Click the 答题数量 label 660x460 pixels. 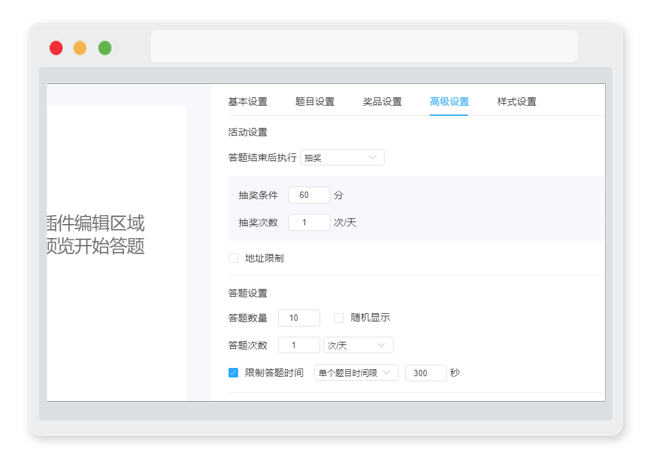248,318
